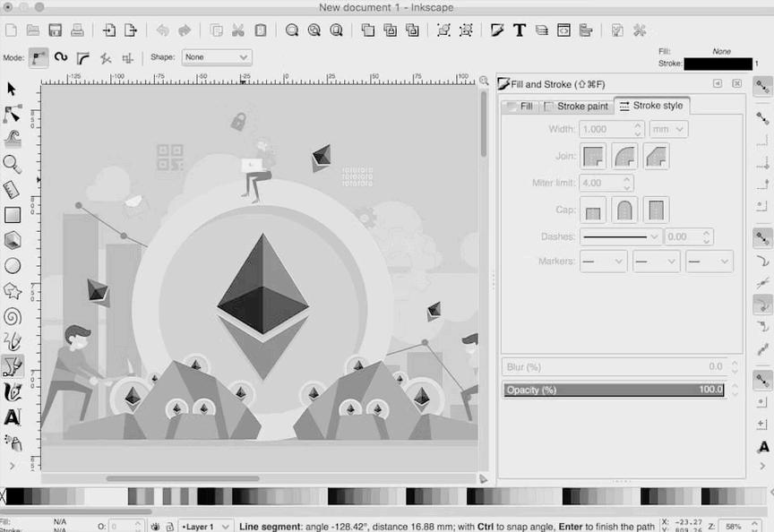The image size is (774, 532).
Task: Click the Import icon
Action: tap(108, 30)
